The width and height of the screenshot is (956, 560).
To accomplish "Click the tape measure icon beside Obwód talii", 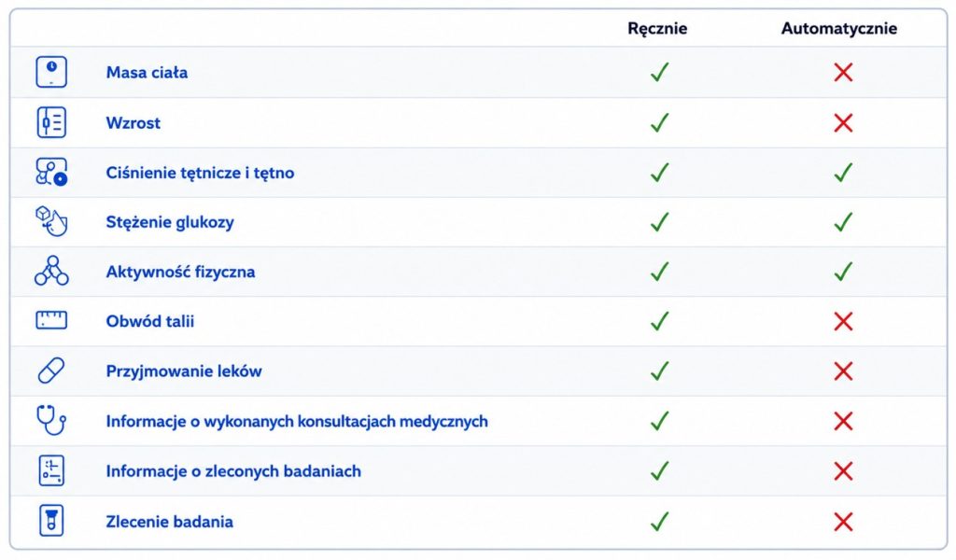I will tap(51, 320).
